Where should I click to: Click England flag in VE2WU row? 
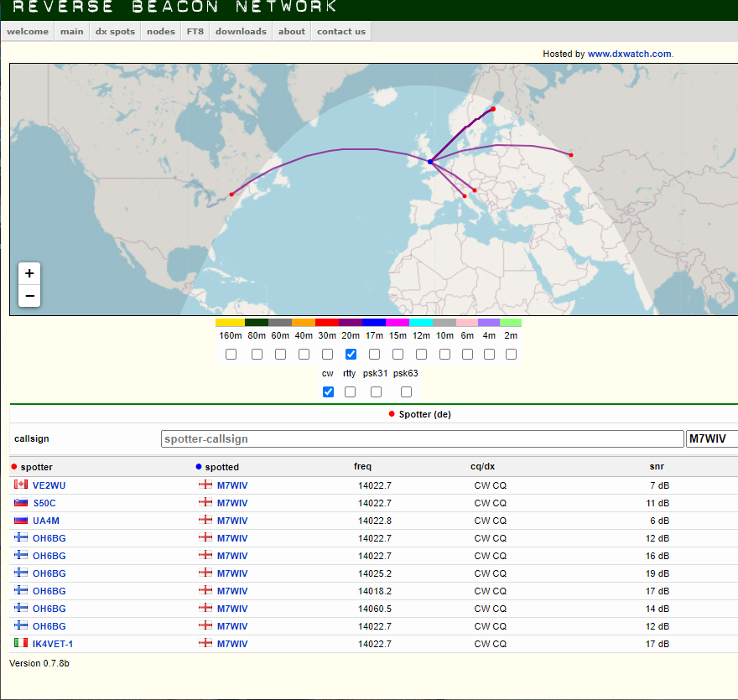tap(205, 484)
